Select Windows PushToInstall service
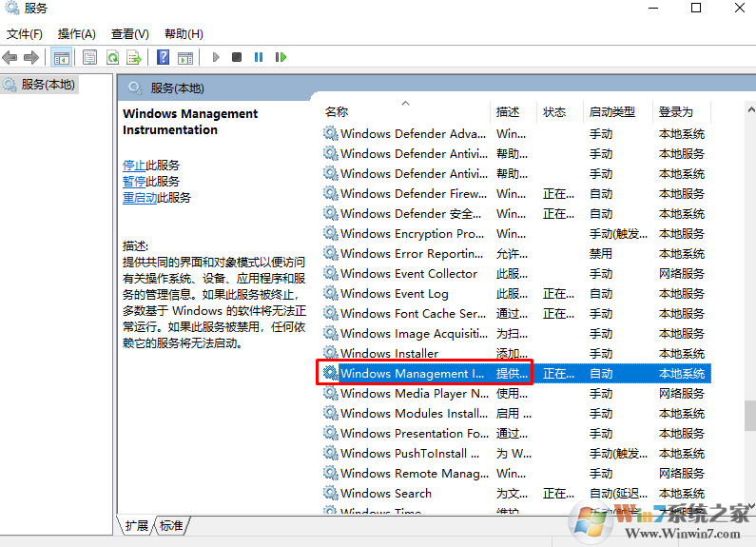Viewport: 756px width, 547px height. coord(516,454)
